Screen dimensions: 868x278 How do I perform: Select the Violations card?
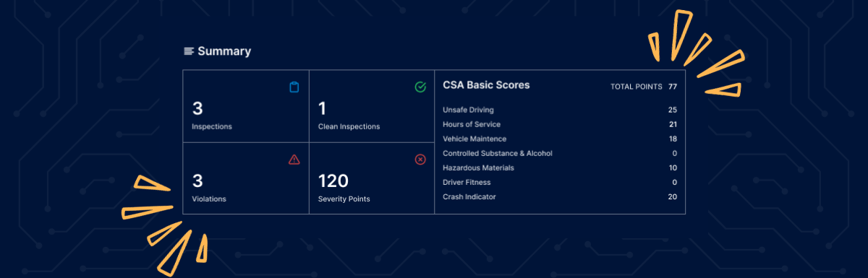click(x=246, y=178)
